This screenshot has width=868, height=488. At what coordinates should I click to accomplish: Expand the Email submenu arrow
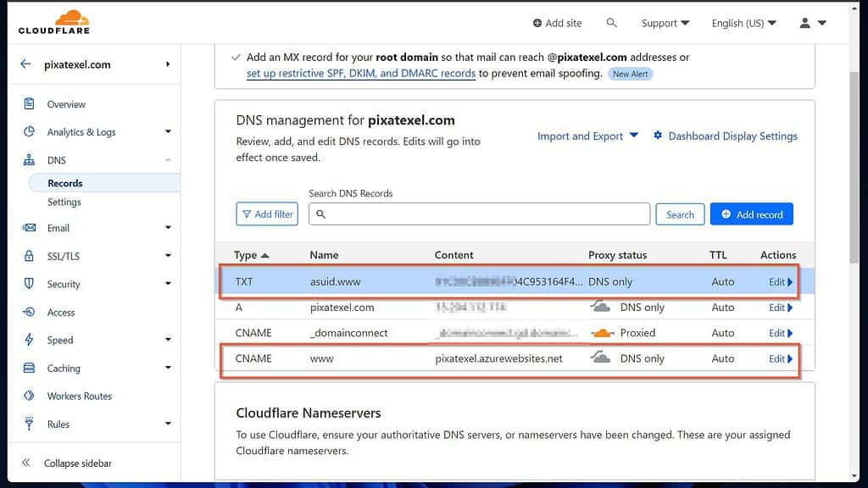click(x=168, y=227)
